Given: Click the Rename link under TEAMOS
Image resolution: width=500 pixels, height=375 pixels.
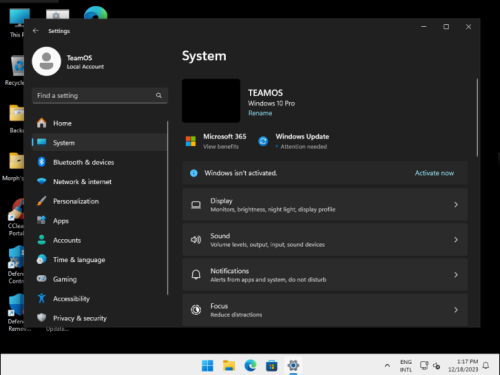Looking at the screenshot, I should coord(260,113).
